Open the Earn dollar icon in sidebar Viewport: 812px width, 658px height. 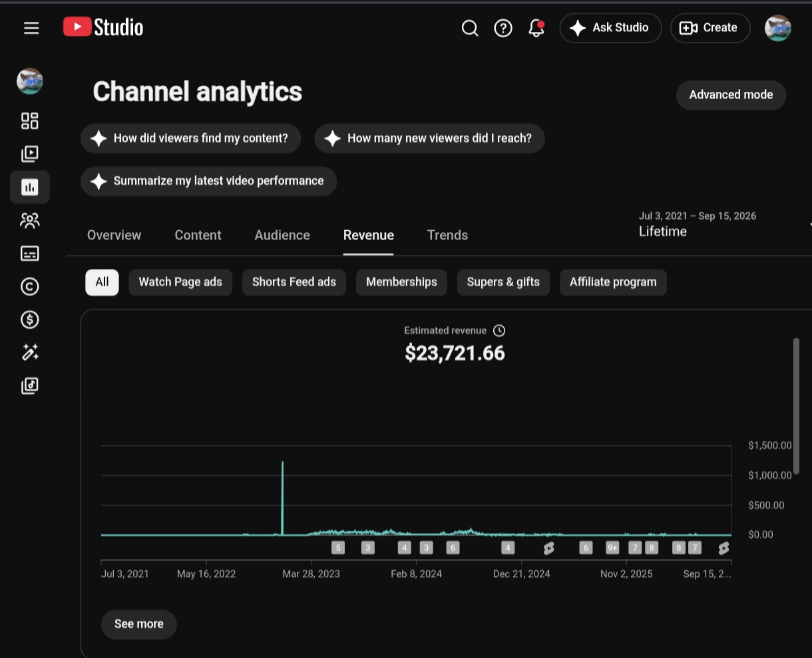[x=30, y=320]
